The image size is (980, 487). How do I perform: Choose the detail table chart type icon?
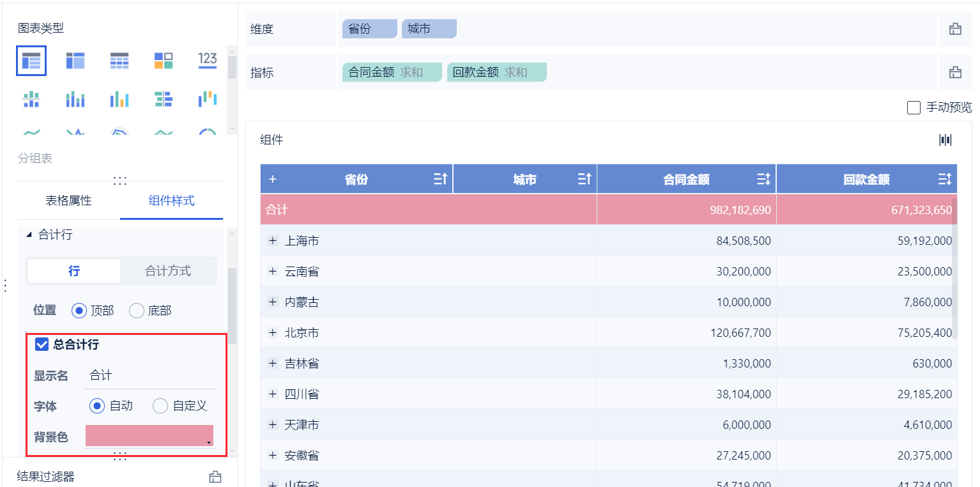[119, 61]
